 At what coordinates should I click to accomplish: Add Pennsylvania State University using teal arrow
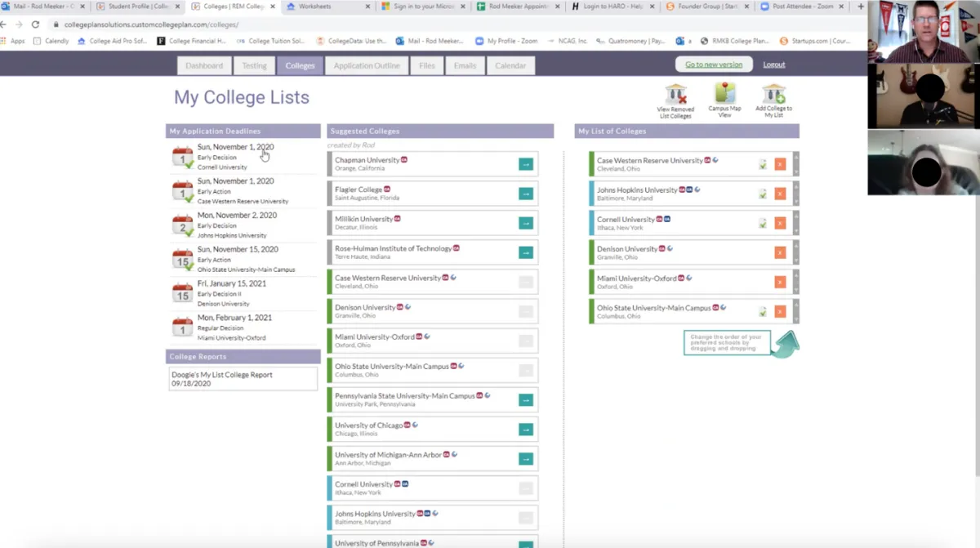click(x=526, y=399)
